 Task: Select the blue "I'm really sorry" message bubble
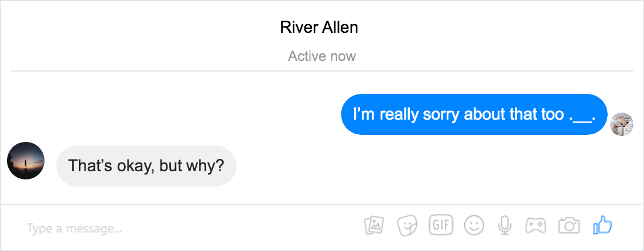474,114
